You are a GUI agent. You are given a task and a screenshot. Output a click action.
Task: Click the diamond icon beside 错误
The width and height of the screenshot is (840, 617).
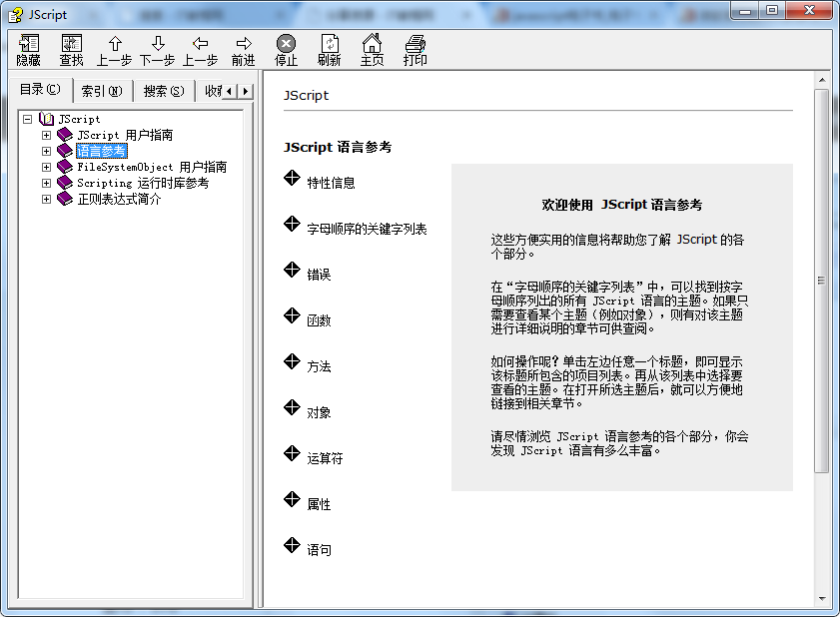pyautogui.click(x=292, y=270)
